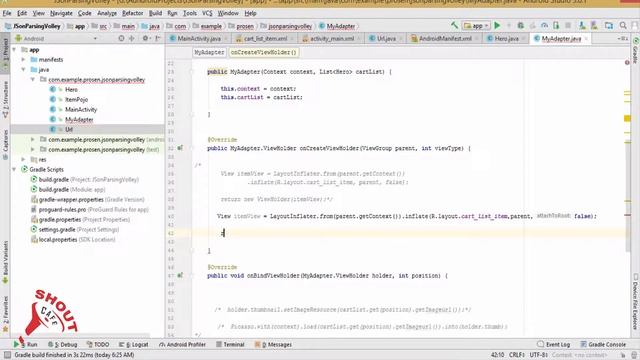Expand the res folder
640x360 pixels.
pos(24,159)
